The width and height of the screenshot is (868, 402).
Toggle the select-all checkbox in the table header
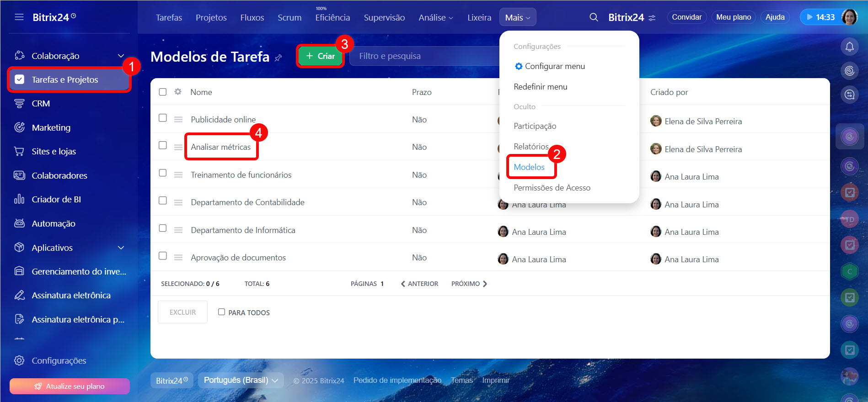[x=163, y=92]
